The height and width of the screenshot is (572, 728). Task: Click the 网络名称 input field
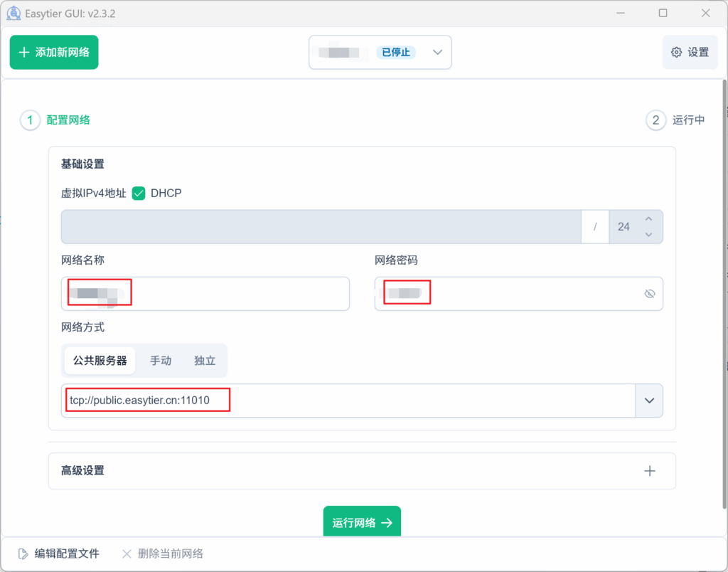(205, 294)
